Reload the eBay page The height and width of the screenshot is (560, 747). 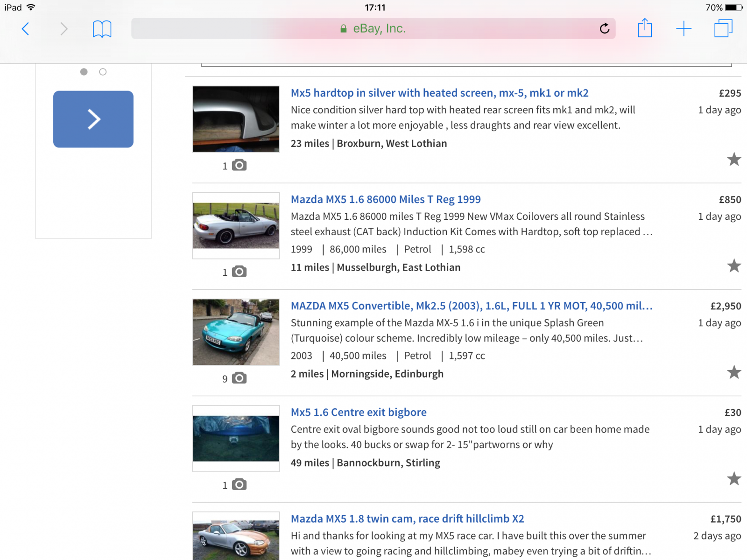click(x=604, y=28)
